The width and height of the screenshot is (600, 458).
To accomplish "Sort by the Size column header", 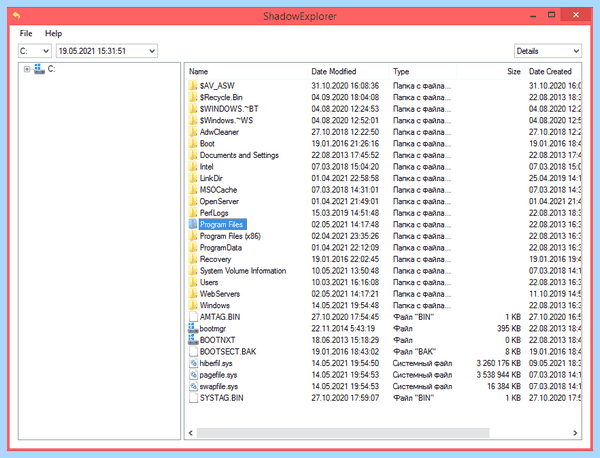I will tap(491, 72).
